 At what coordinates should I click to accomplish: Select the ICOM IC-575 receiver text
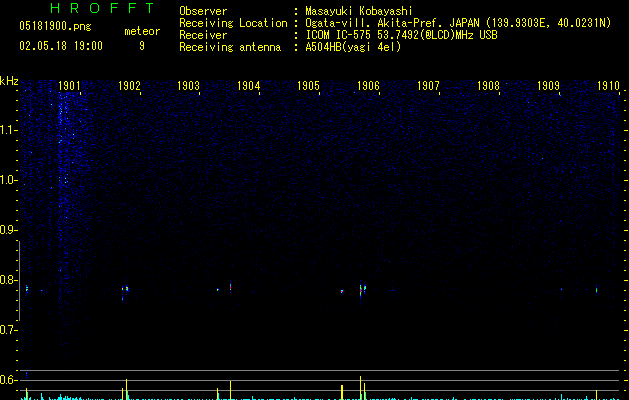point(401,35)
